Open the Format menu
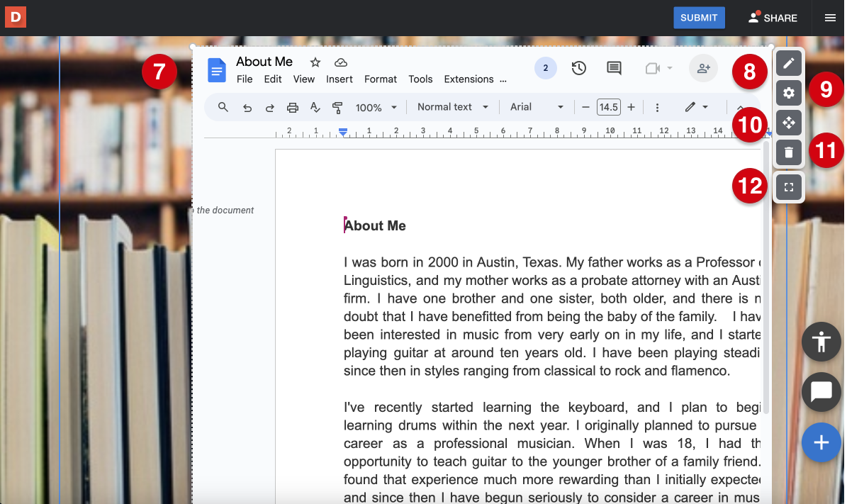Screen dimensions: 847x504 [x=381, y=79]
